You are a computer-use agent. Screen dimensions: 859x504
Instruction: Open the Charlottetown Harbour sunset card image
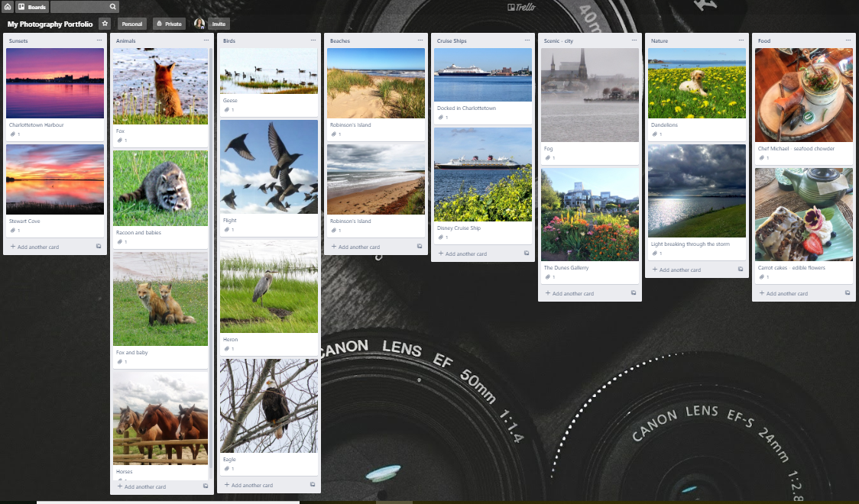point(55,83)
